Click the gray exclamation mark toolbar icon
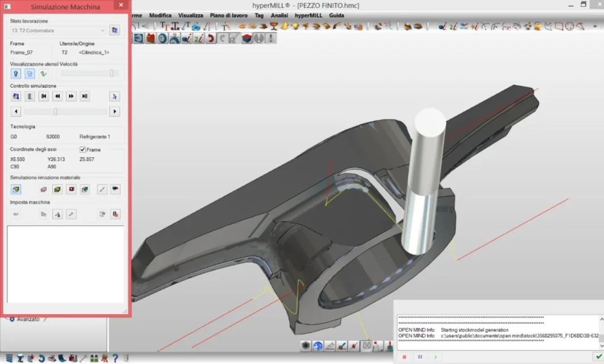This screenshot has width=604, height=364. (x=271, y=38)
